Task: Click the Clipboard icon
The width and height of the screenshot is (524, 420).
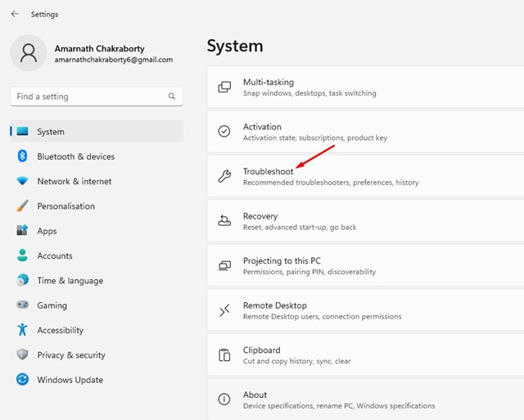Action: coord(224,355)
